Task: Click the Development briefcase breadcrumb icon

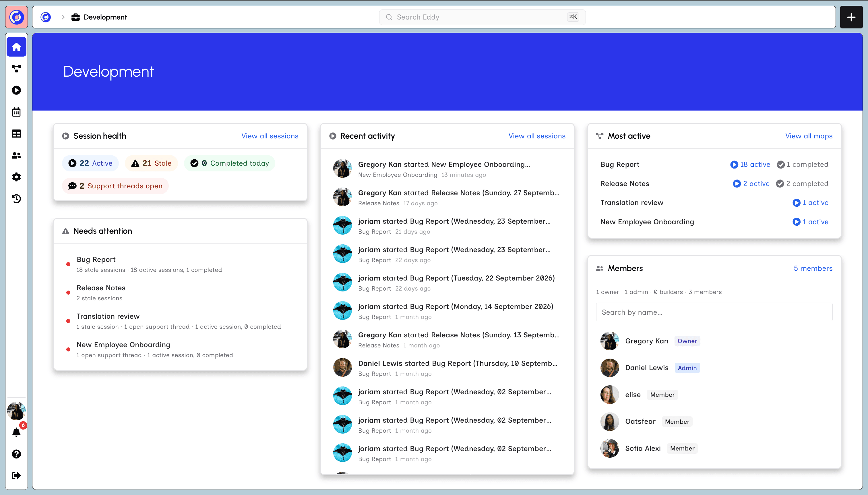Action: (x=75, y=17)
